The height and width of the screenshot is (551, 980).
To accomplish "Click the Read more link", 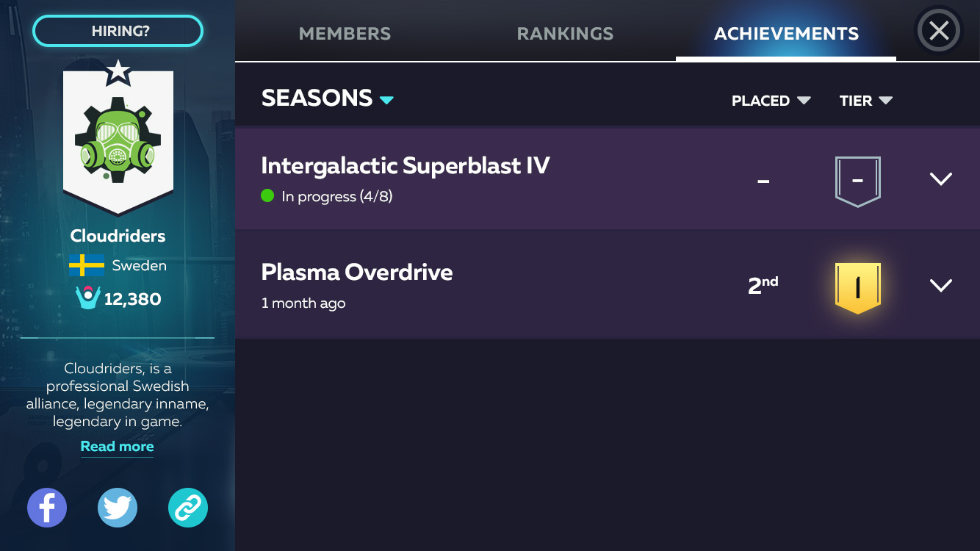I will (x=117, y=446).
